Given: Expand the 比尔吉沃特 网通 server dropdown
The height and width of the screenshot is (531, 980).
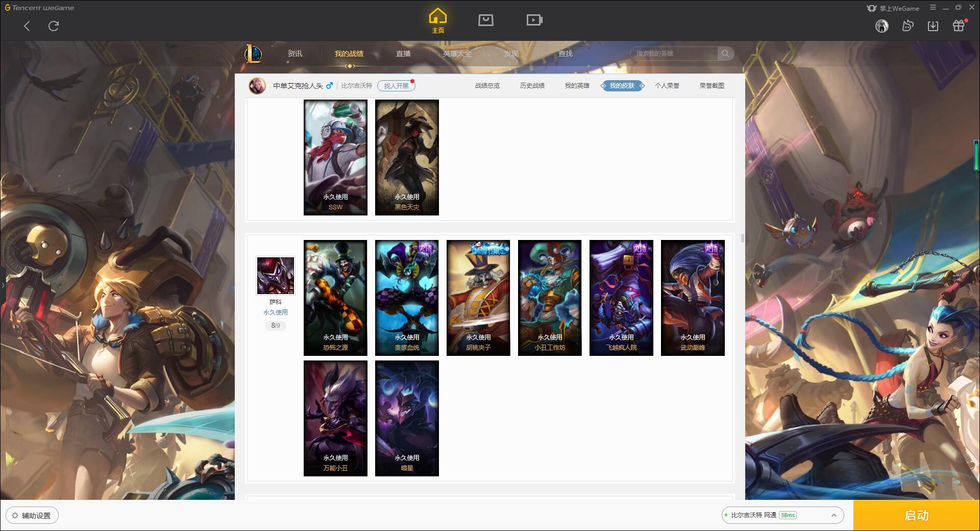Looking at the screenshot, I should point(782,515).
